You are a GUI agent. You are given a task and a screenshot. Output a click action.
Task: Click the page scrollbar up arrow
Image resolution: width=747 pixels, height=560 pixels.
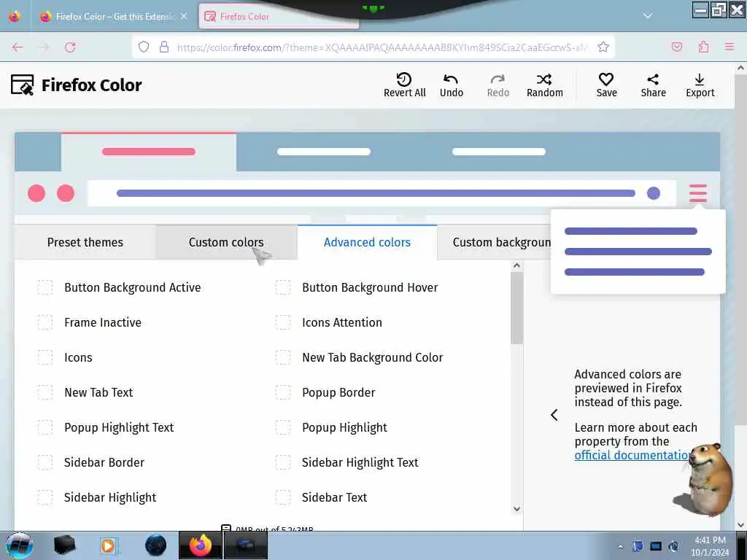[741, 68]
